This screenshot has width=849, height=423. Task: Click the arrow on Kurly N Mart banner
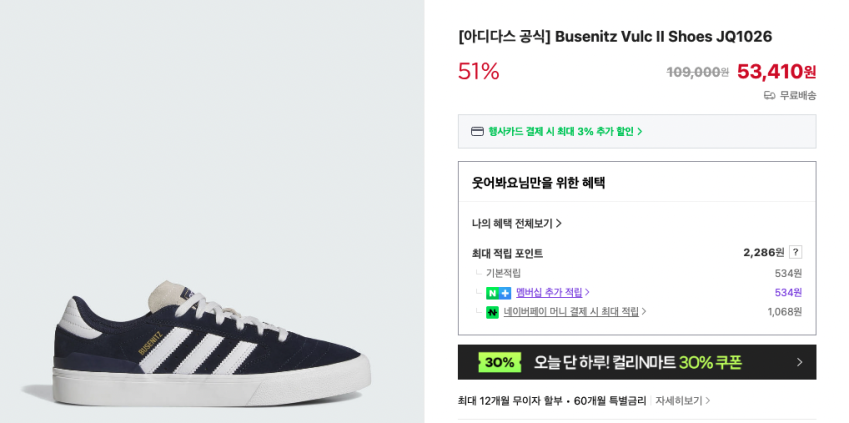[x=799, y=362]
